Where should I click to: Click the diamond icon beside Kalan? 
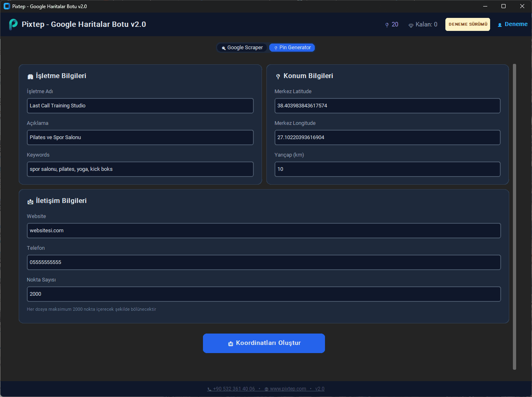point(411,25)
